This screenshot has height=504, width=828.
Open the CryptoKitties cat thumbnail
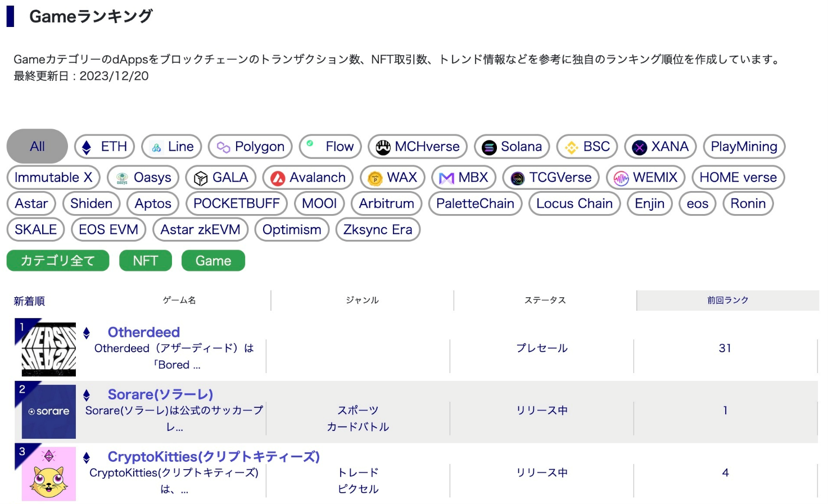point(49,474)
